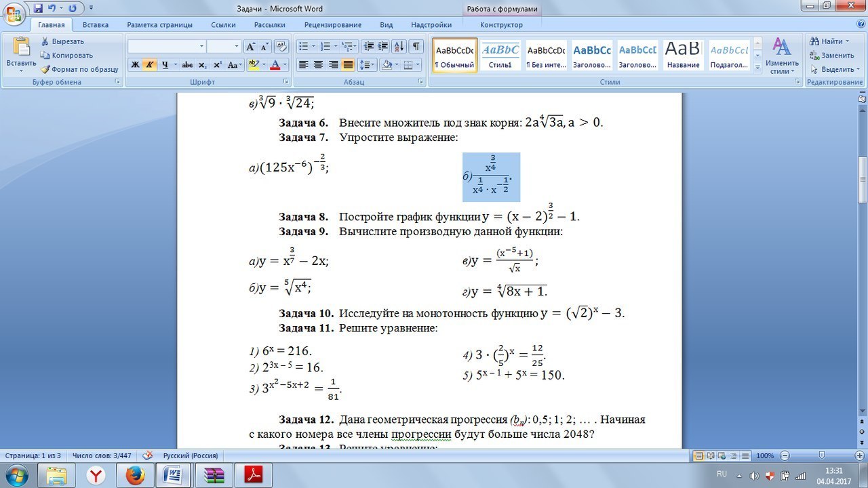Viewport: 868px width, 488px height.
Task: Undo the last action
Action: [52, 8]
